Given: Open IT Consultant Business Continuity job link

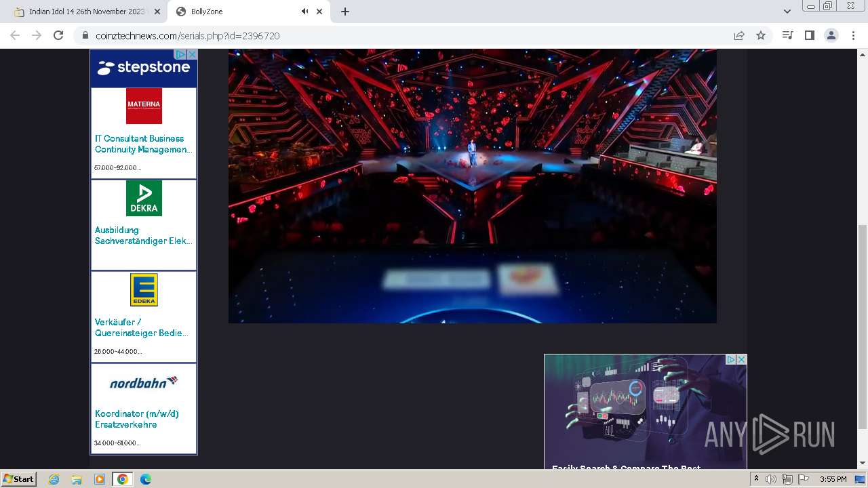Looking at the screenshot, I should point(143,144).
